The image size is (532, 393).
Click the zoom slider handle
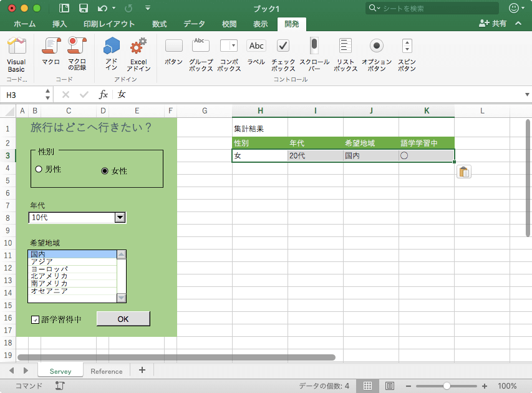(447, 386)
